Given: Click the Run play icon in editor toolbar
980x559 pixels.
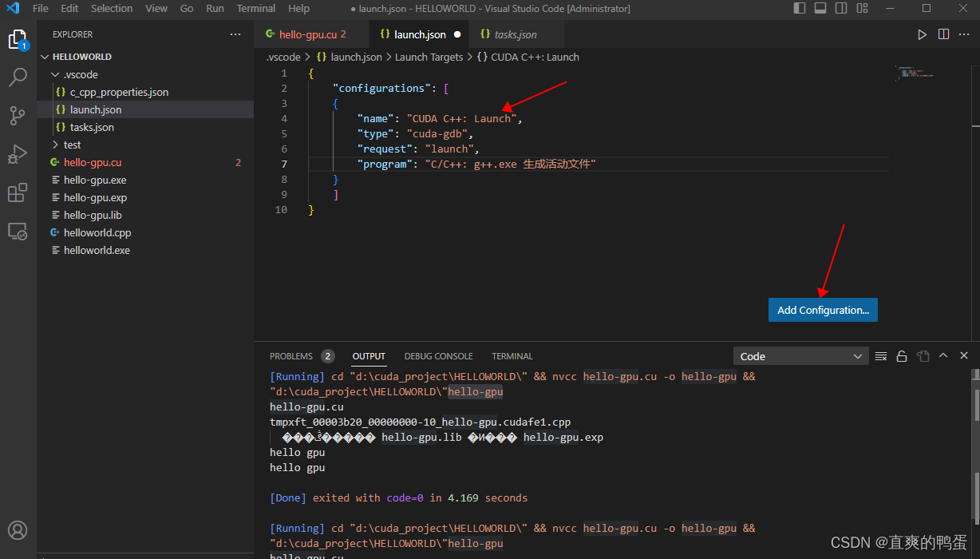Looking at the screenshot, I should coord(922,34).
